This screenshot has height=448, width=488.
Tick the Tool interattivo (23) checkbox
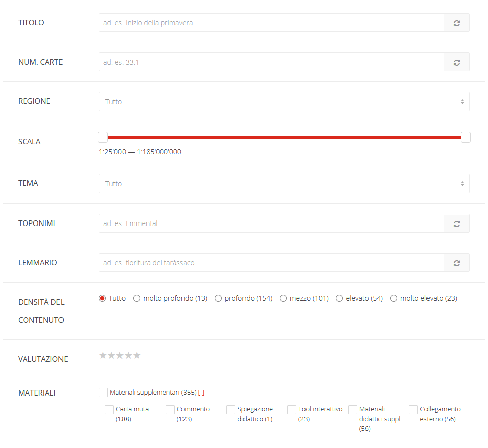point(292,409)
